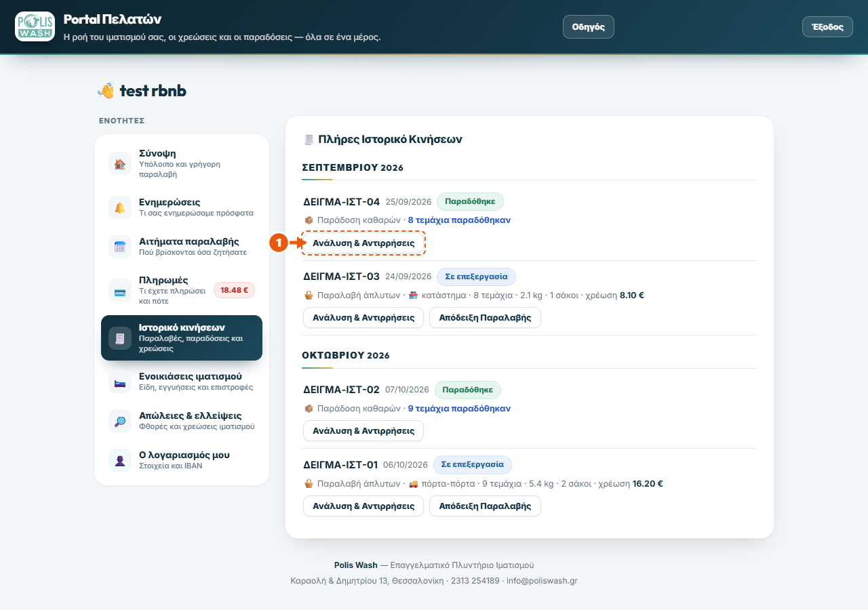Click the Παραδόθηκε badge dated 25/09/2026

470,201
